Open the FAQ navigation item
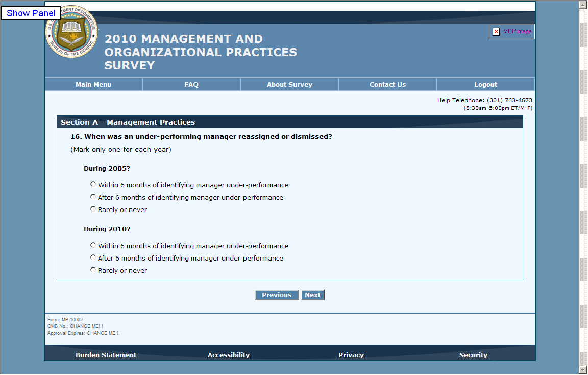This screenshot has width=588, height=375. [191, 85]
